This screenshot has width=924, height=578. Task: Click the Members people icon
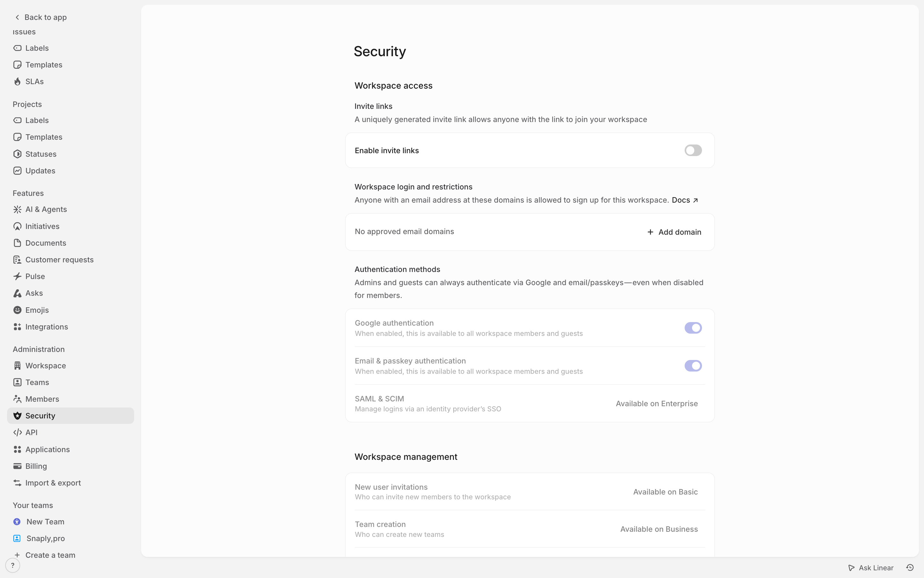[x=17, y=399]
